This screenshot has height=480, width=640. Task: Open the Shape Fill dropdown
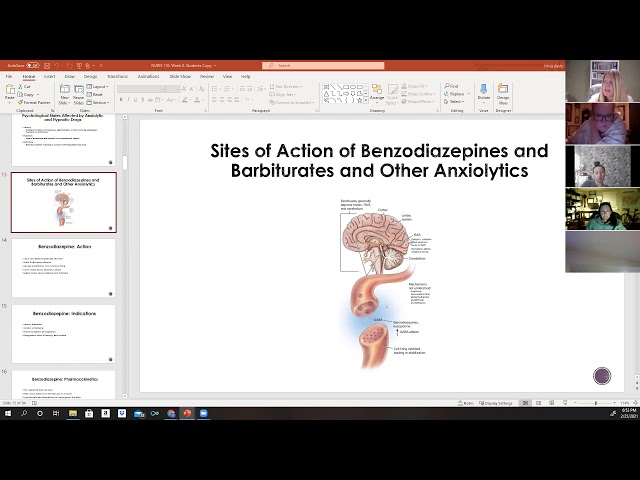click(x=414, y=86)
